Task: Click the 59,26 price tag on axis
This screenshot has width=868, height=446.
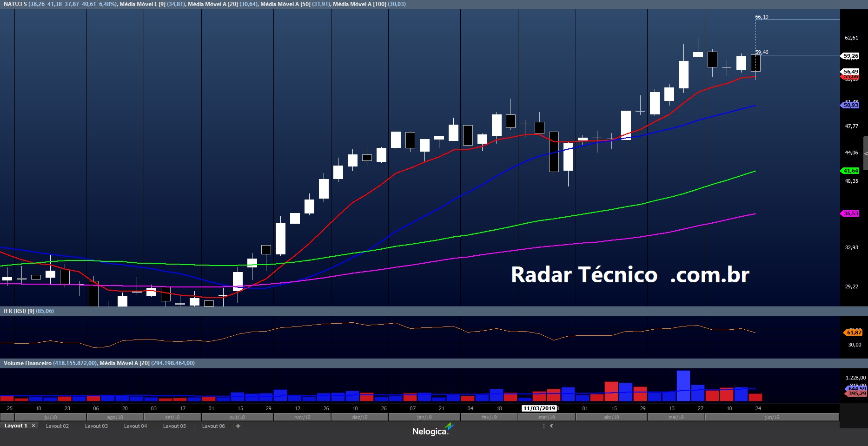Action: point(851,56)
